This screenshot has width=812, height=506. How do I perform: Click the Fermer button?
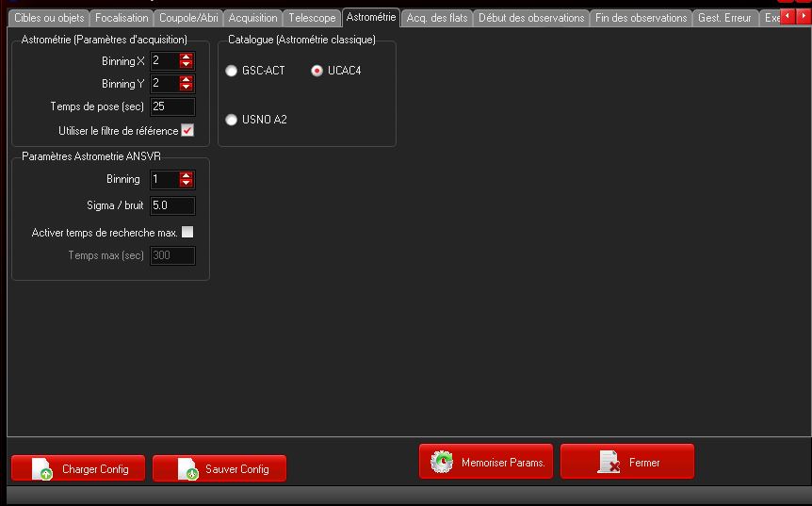point(627,463)
